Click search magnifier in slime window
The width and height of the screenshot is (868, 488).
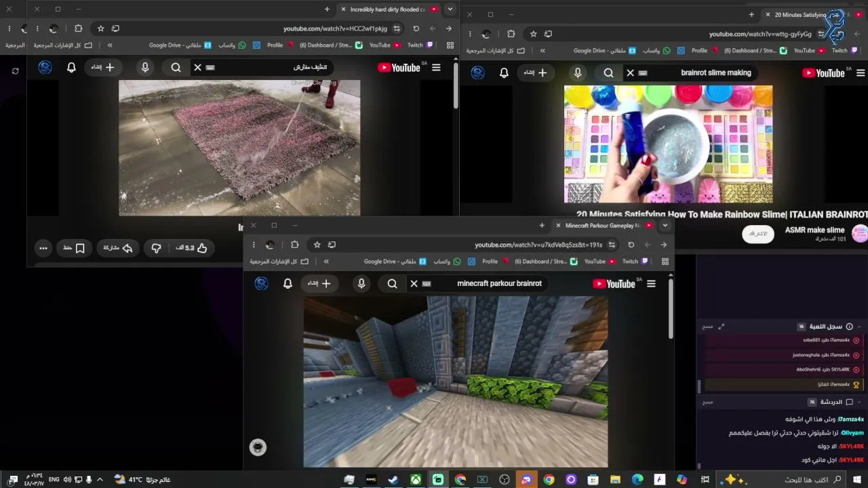click(x=609, y=73)
